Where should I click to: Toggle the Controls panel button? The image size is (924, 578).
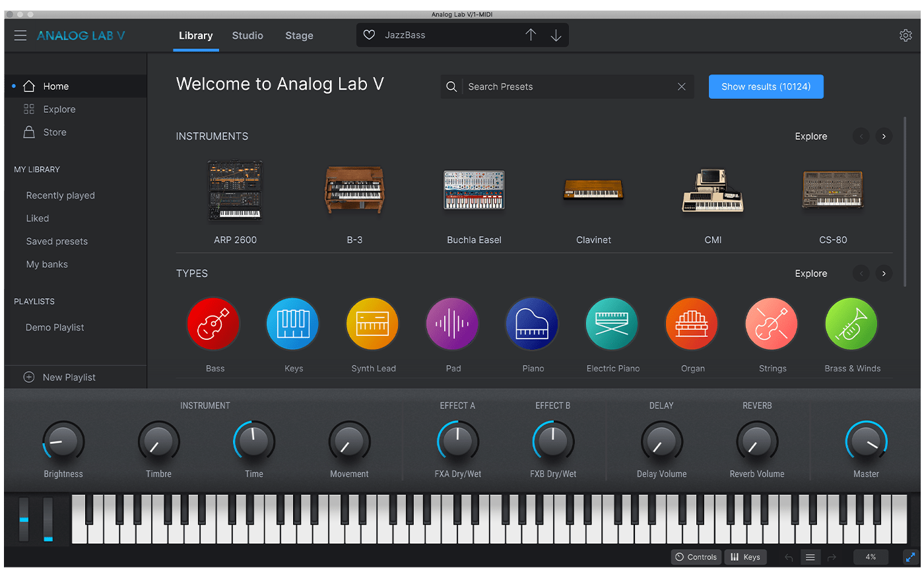pos(696,558)
